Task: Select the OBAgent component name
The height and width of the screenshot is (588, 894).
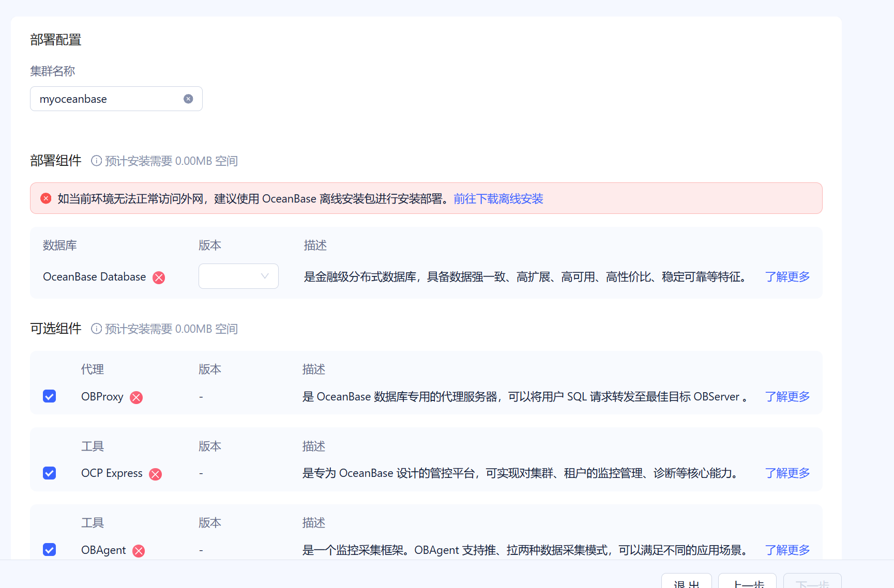Action: (103, 550)
